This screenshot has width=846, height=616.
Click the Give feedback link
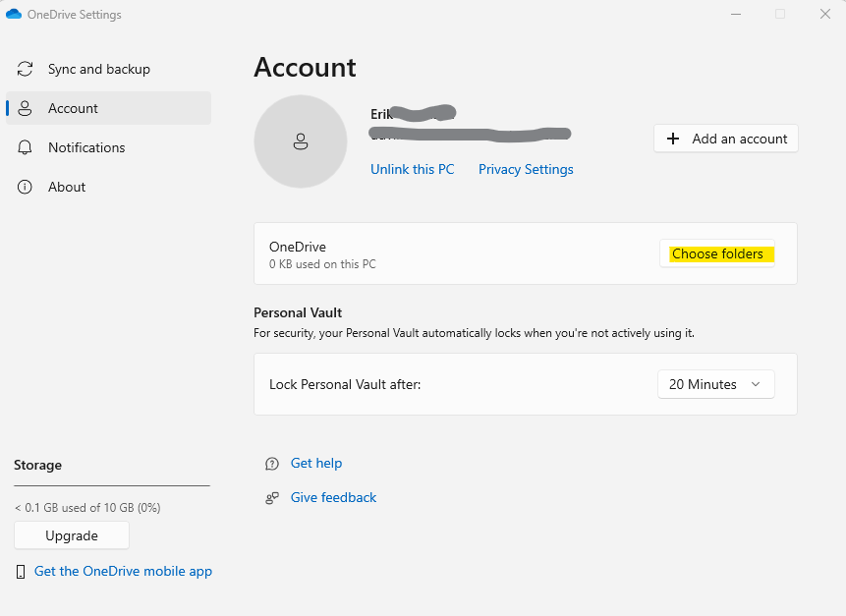333,497
